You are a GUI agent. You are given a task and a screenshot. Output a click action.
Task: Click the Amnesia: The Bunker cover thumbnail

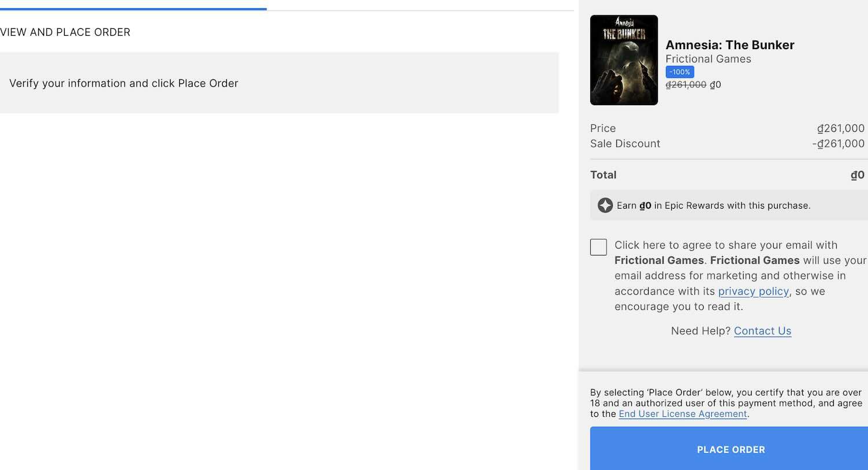pos(624,60)
